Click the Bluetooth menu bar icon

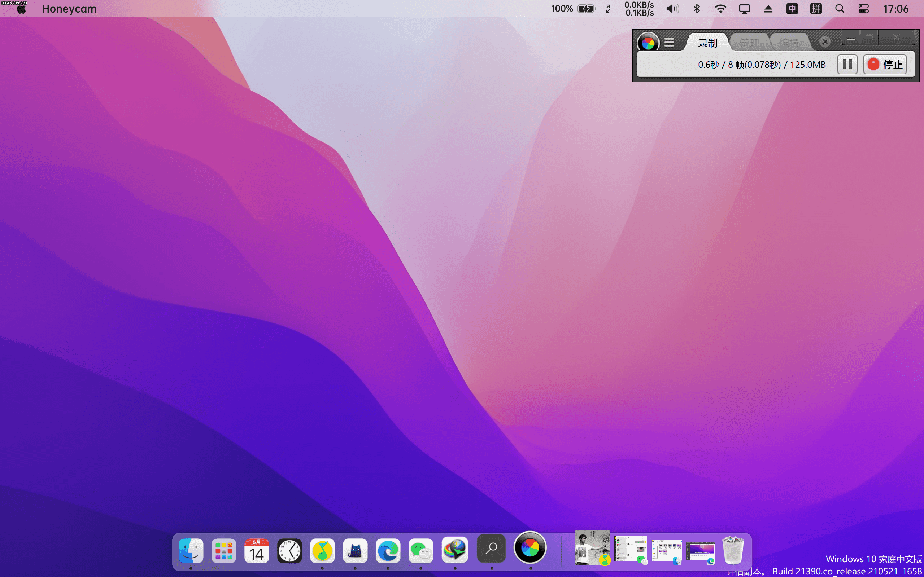[x=697, y=9]
